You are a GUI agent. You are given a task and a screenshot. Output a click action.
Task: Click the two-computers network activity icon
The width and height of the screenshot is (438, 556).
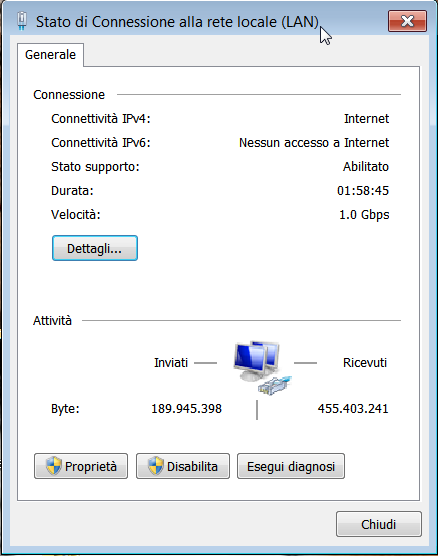pyautogui.click(x=262, y=367)
